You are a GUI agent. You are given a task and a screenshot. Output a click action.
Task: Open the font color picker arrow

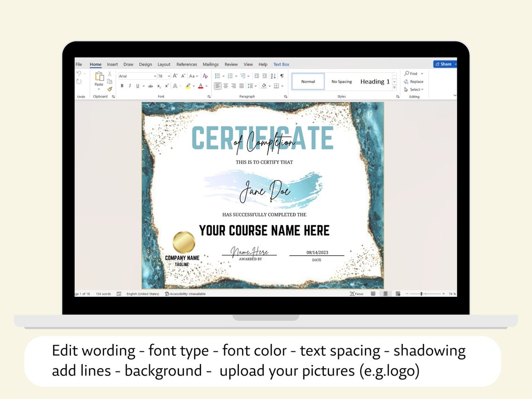(x=206, y=86)
